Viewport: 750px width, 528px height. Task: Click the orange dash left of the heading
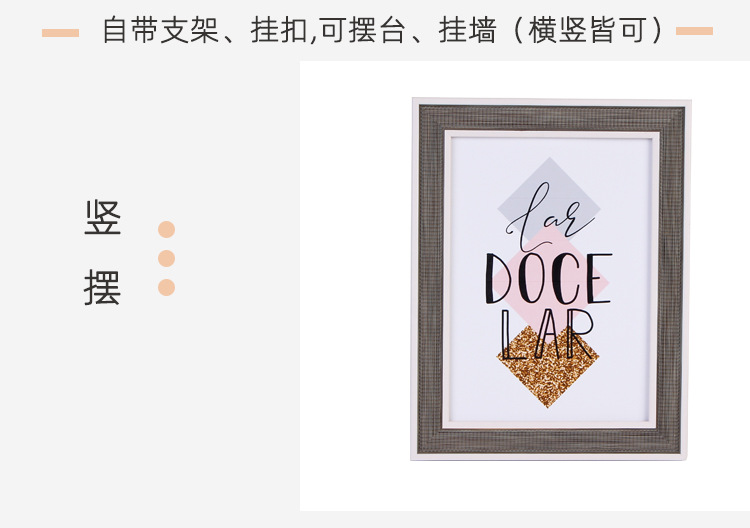60,33
